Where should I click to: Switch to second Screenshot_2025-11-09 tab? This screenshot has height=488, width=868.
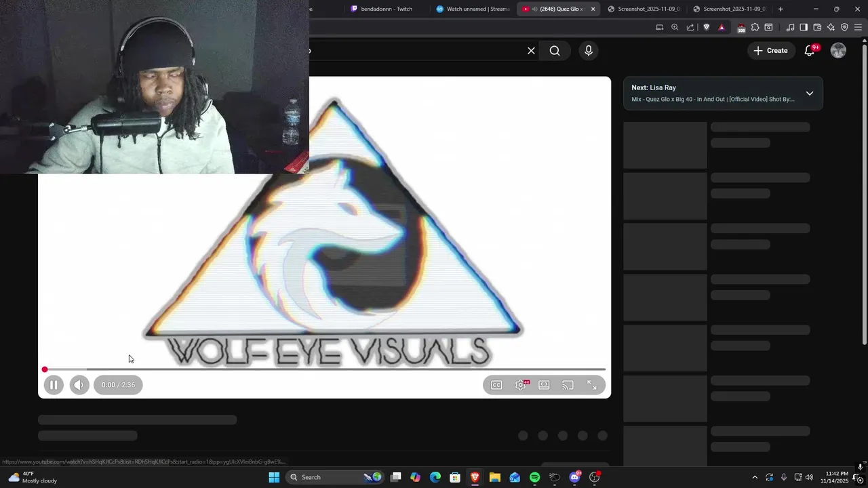730,9
